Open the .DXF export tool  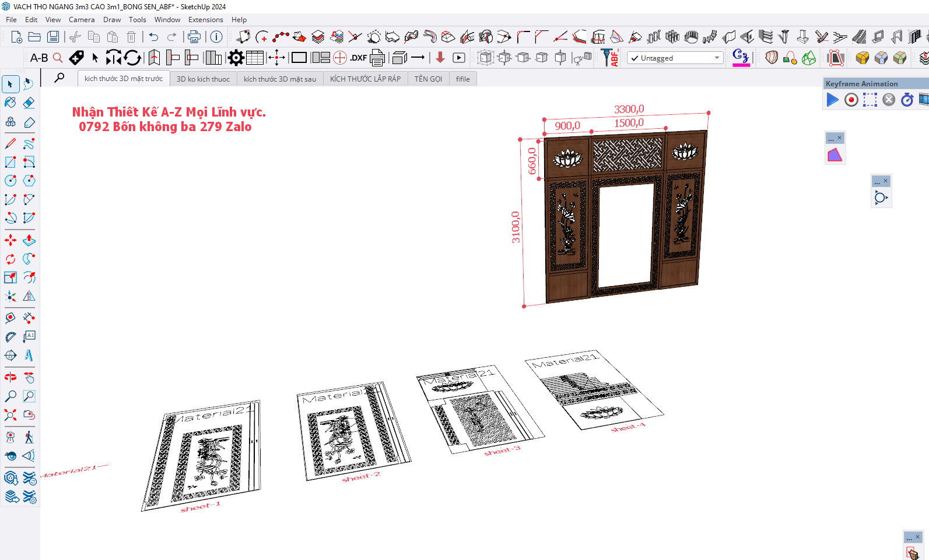click(x=358, y=58)
